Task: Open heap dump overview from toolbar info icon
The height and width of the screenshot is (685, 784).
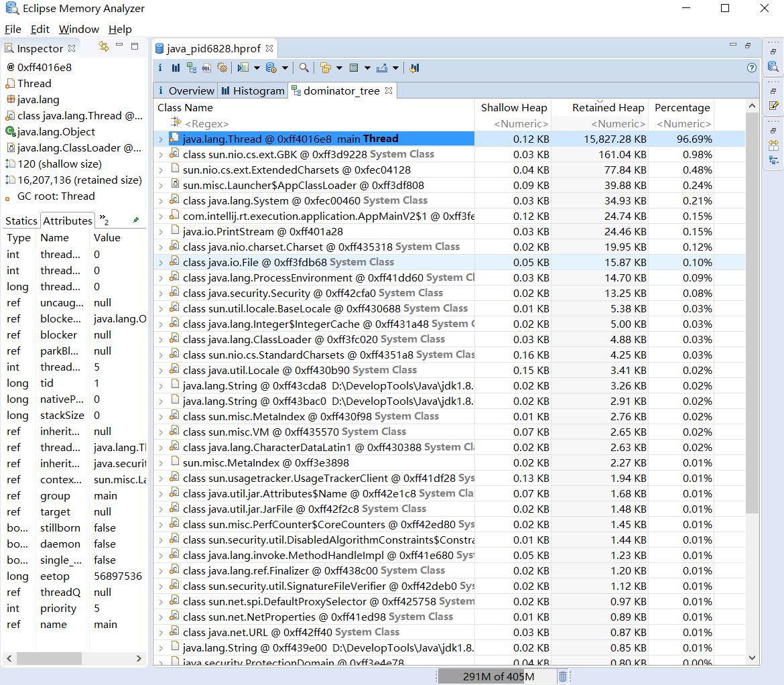Action: coord(160,68)
